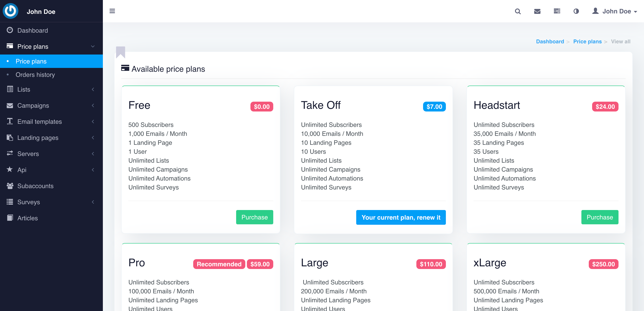Select the Api star icon
Viewport: 644px width, 311px height.
point(10,170)
